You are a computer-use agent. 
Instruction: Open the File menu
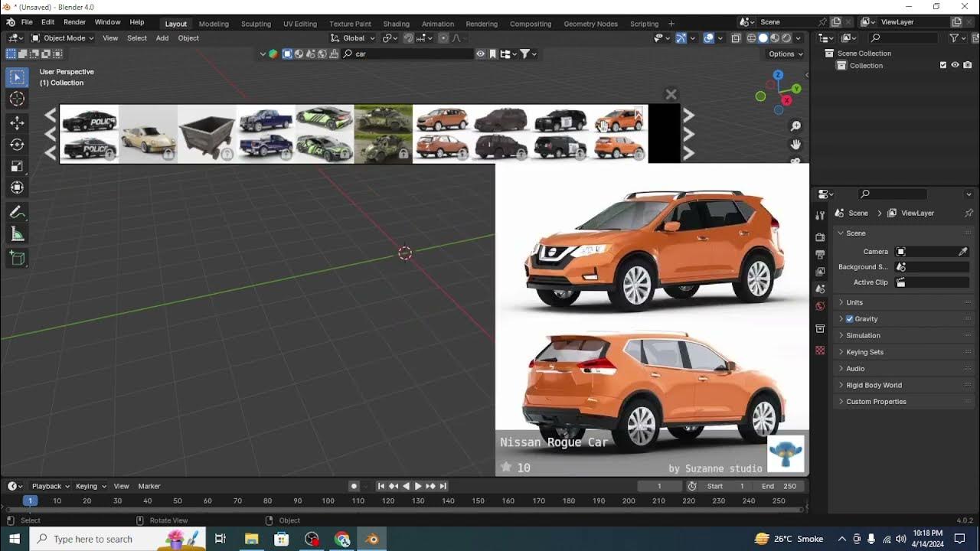tap(27, 22)
